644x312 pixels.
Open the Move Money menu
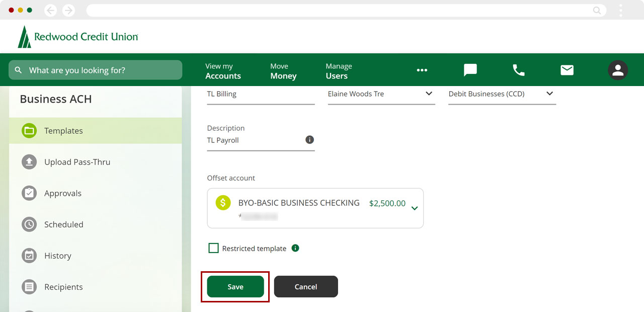[283, 71]
